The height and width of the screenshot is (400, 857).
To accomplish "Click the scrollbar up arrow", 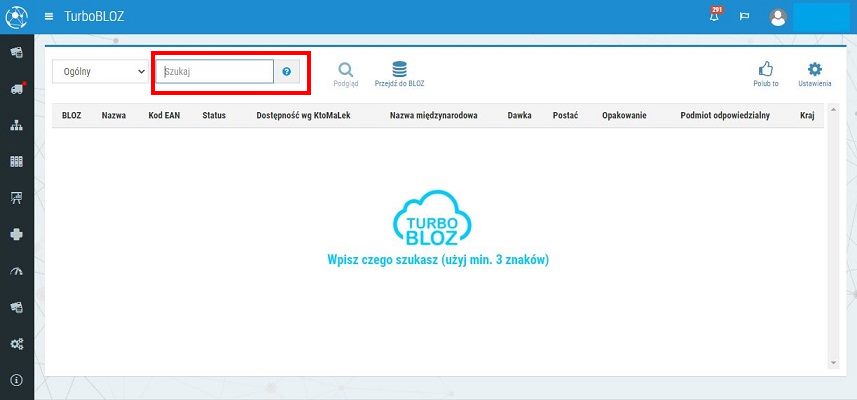I will coord(833,109).
